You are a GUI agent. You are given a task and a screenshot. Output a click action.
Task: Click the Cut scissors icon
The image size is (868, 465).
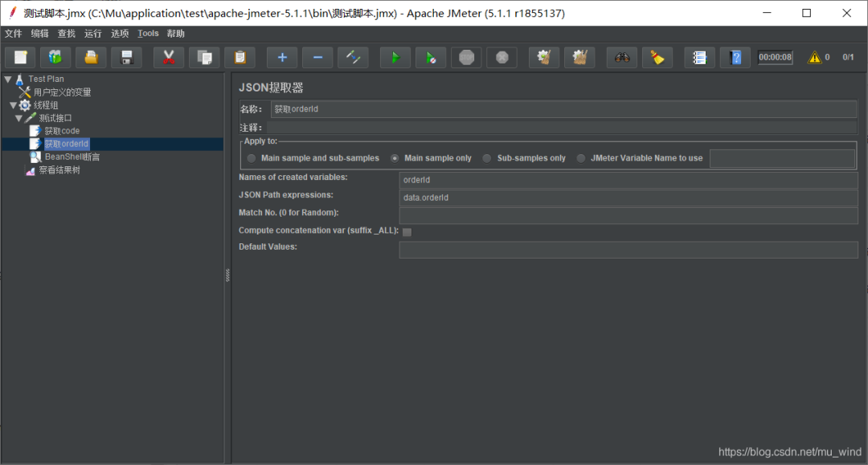pyautogui.click(x=169, y=57)
